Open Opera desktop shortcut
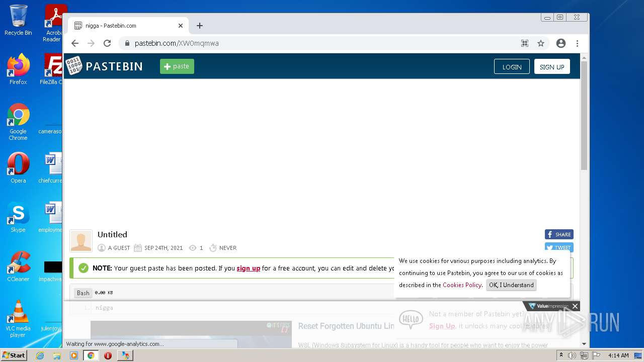The image size is (644, 362). tap(18, 168)
